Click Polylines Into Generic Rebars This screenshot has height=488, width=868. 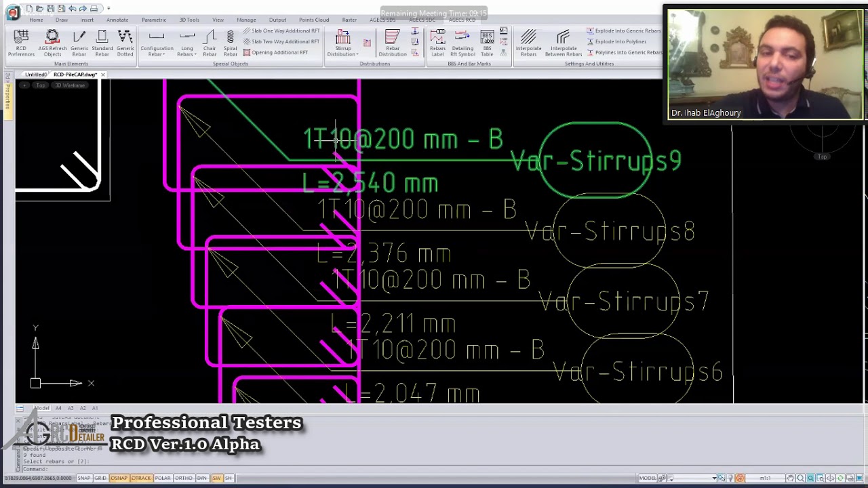[x=625, y=52]
